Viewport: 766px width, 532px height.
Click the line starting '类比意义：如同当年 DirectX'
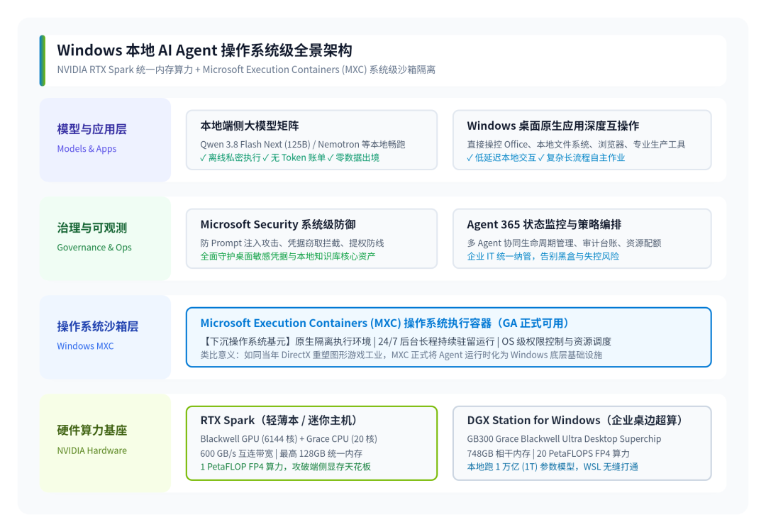[401, 355]
